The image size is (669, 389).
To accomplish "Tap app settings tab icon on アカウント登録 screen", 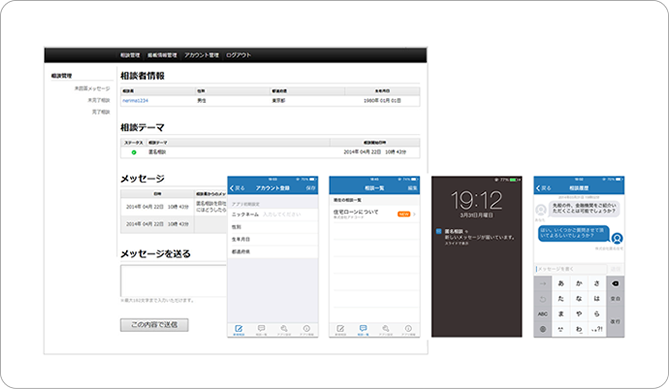I will click(x=284, y=329).
